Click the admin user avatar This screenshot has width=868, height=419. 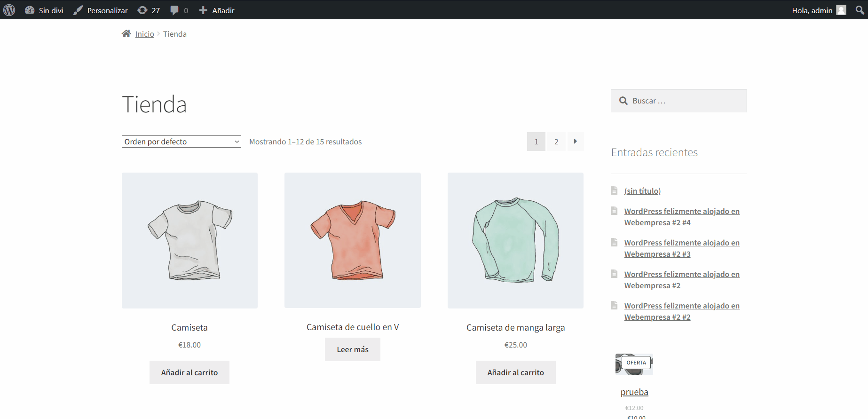pyautogui.click(x=841, y=10)
